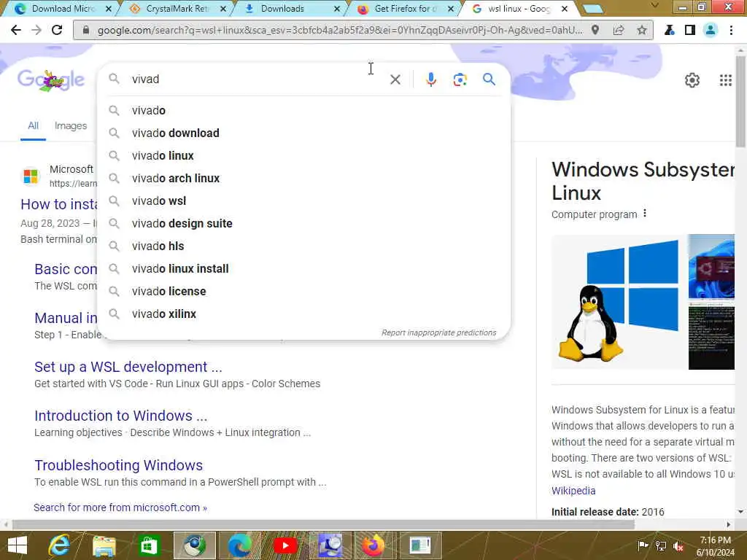
Task: Click the Tux and Windows logo thumbnail
Action: click(619, 302)
